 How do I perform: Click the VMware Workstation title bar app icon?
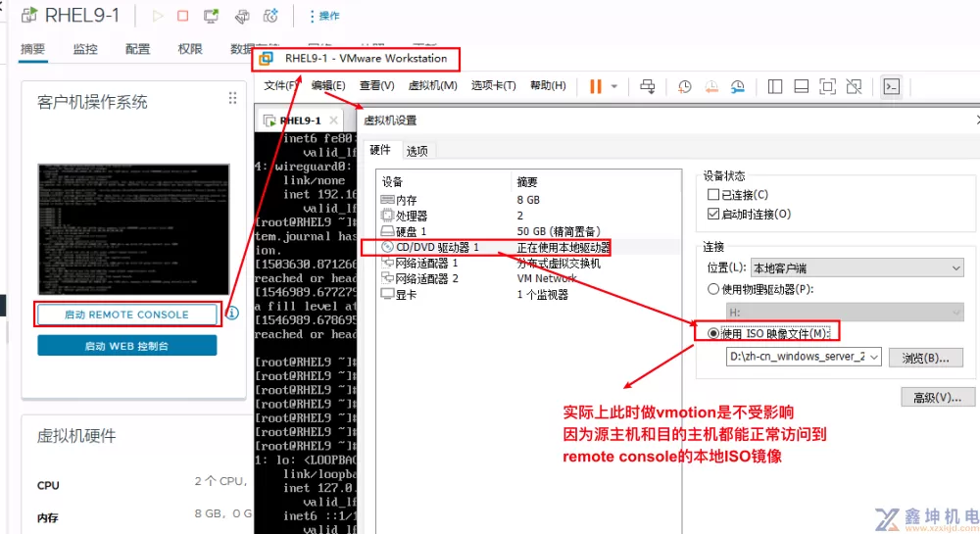coord(267,58)
